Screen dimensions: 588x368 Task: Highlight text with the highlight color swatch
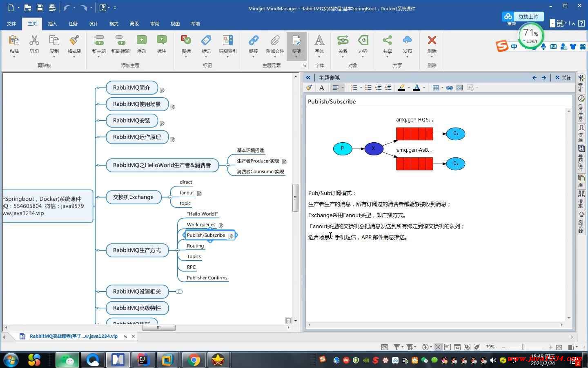coord(402,88)
